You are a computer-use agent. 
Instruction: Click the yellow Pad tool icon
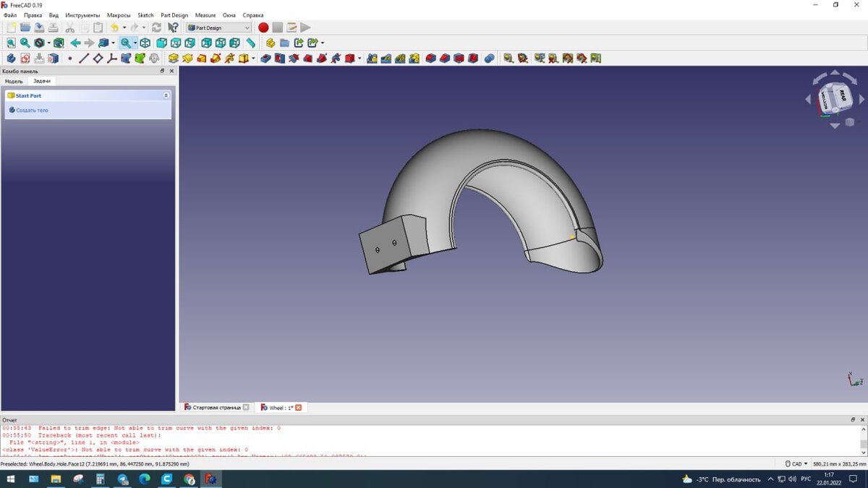point(174,59)
